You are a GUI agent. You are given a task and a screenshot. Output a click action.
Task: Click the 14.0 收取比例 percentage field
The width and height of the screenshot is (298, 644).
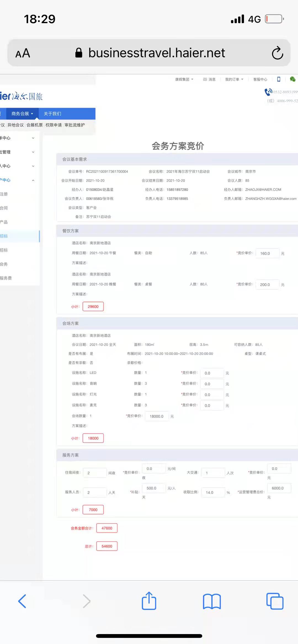click(x=213, y=492)
